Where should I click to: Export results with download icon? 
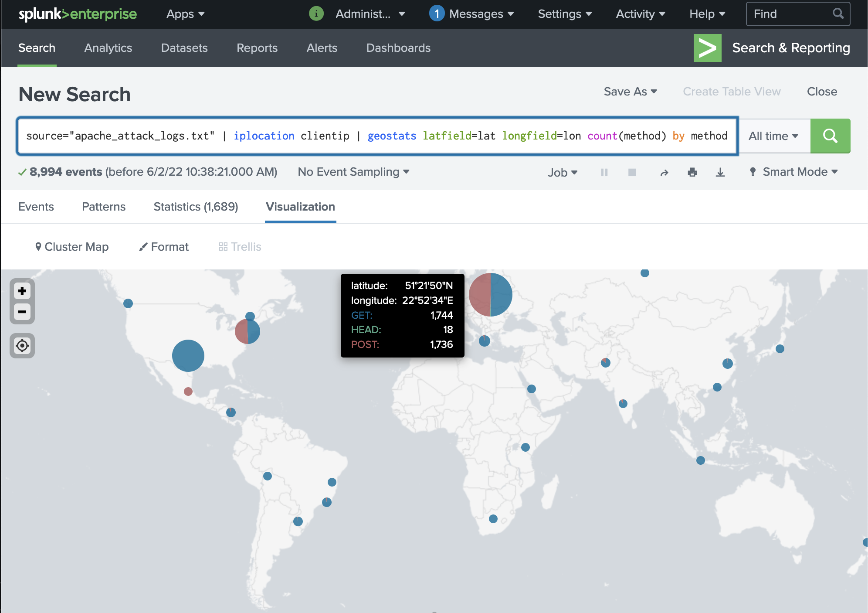pos(720,172)
